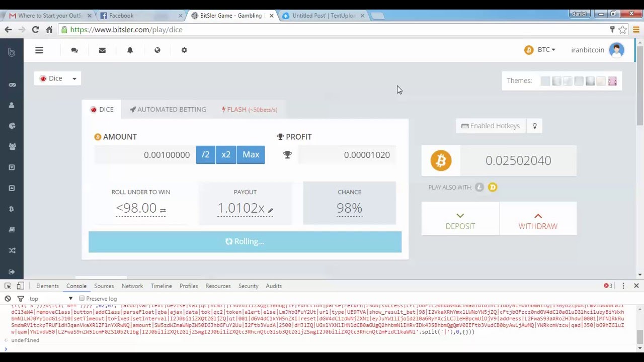Open the chat bubbles icon
Viewport: 644px width, 362px height.
tap(74, 50)
